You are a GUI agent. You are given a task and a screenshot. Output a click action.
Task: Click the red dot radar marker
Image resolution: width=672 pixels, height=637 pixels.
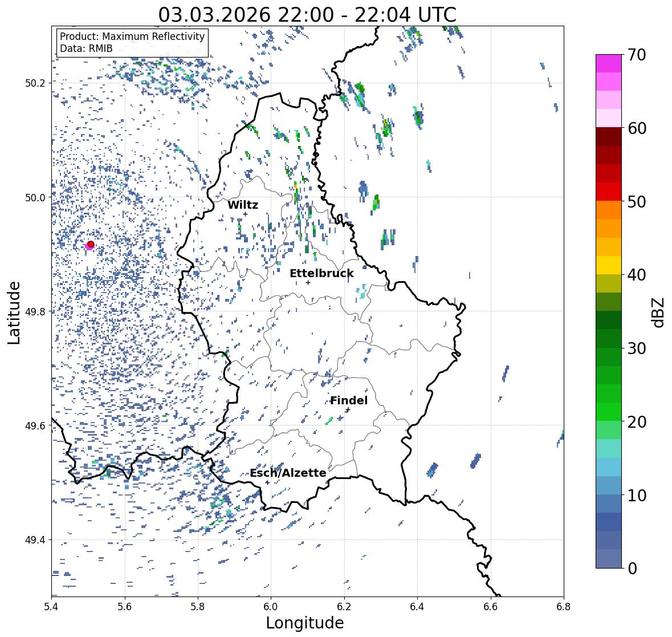91,244
